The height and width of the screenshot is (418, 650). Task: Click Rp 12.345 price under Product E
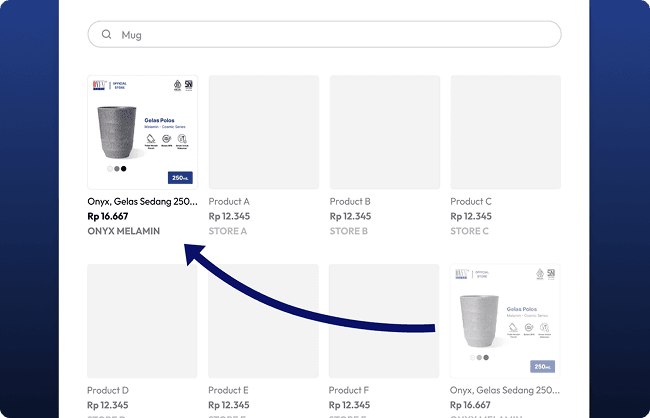[x=229, y=405]
